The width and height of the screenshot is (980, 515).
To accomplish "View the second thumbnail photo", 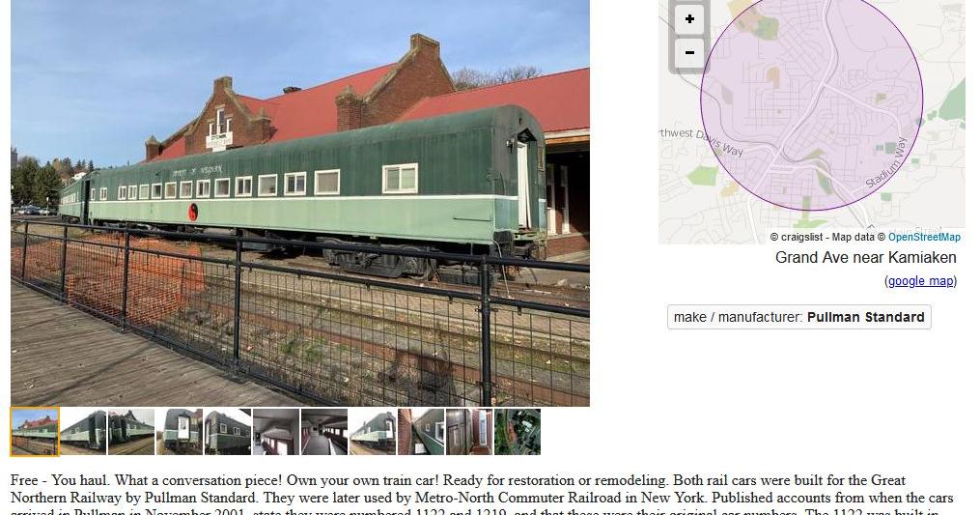I will click(x=83, y=432).
